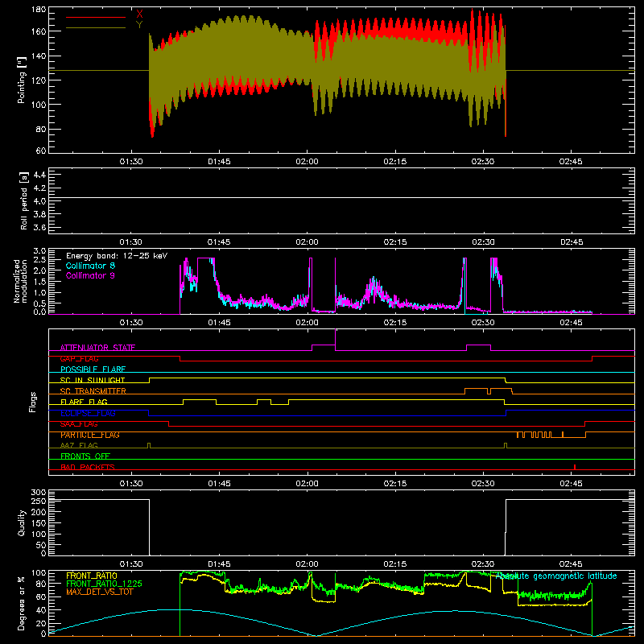Click the 'Degrees or %' axis title
The image size is (644, 644).
tap(22, 603)
